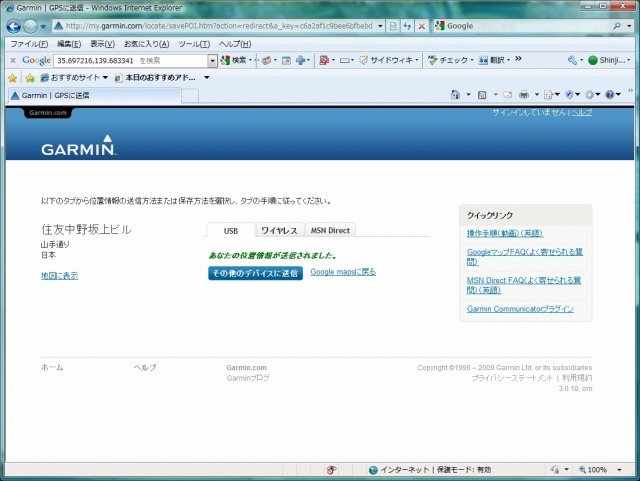Select the USB tab

[231, 230]
